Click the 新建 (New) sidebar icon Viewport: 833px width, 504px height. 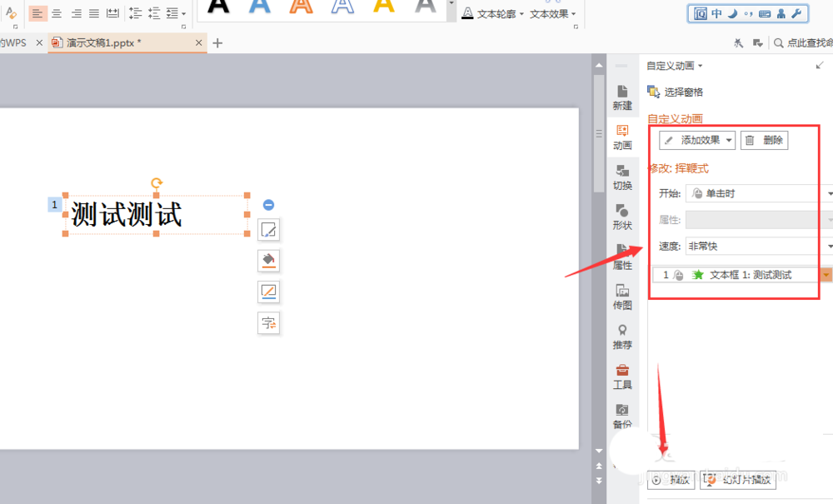coord(622,97)
